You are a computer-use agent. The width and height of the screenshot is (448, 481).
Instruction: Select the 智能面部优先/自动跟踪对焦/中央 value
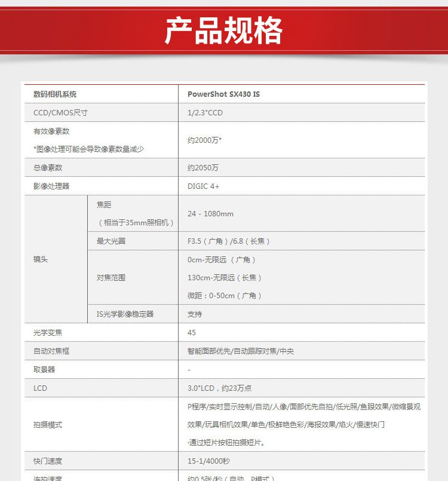240,351
